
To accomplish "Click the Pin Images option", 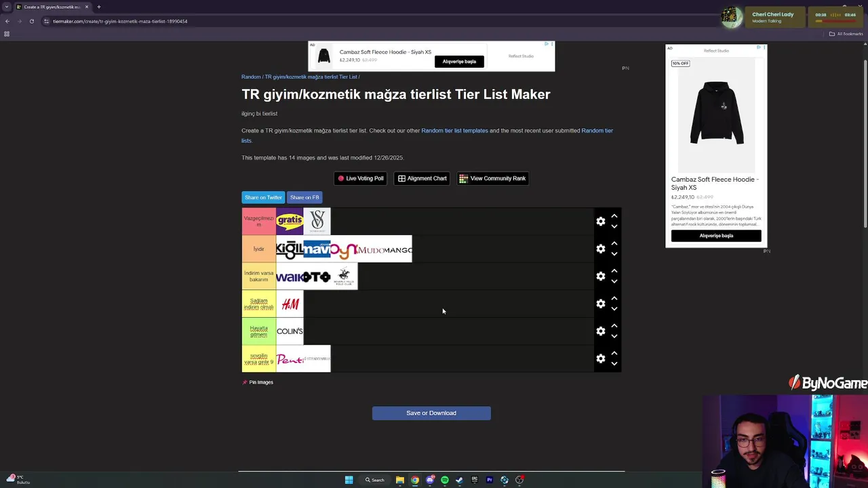I will point(258,382).
